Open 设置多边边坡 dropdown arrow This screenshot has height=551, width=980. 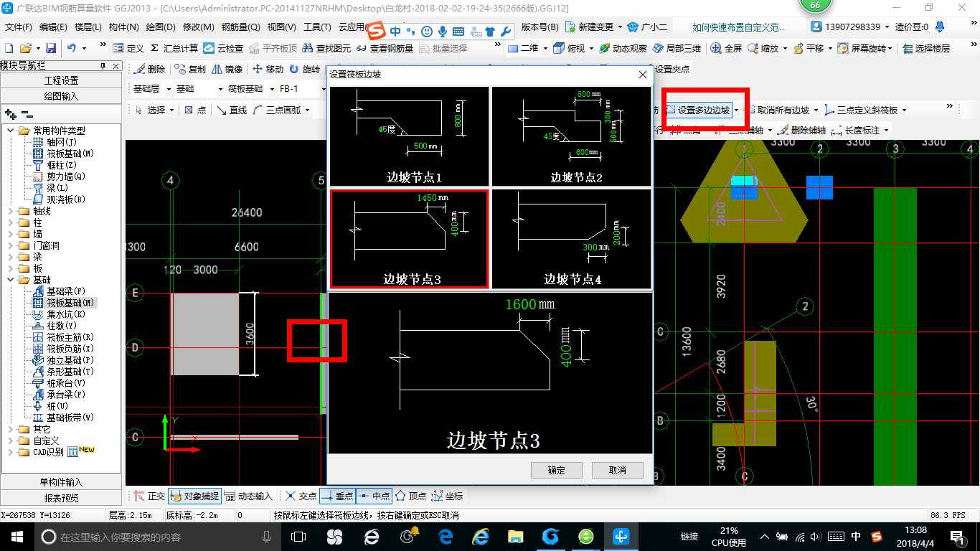pos(735,110)
